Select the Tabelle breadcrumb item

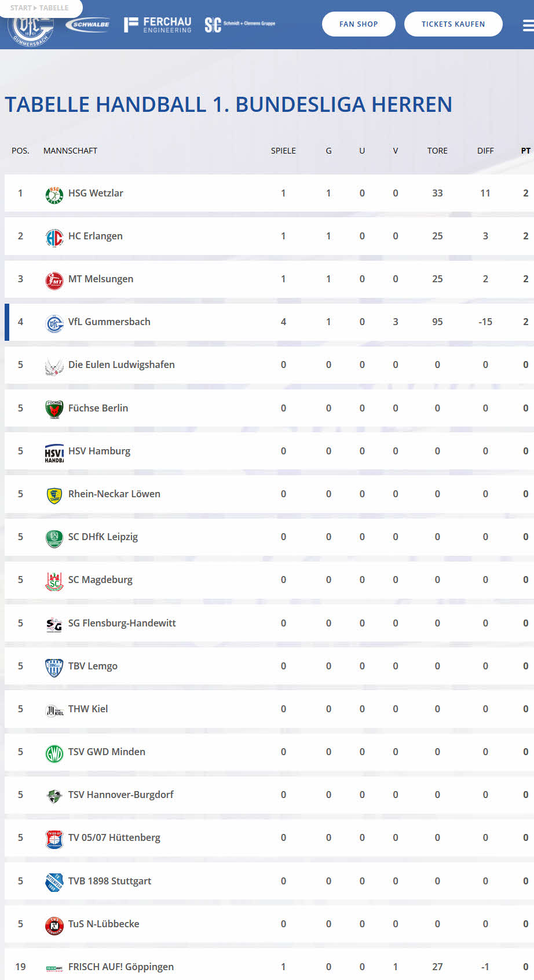(54, 8)
